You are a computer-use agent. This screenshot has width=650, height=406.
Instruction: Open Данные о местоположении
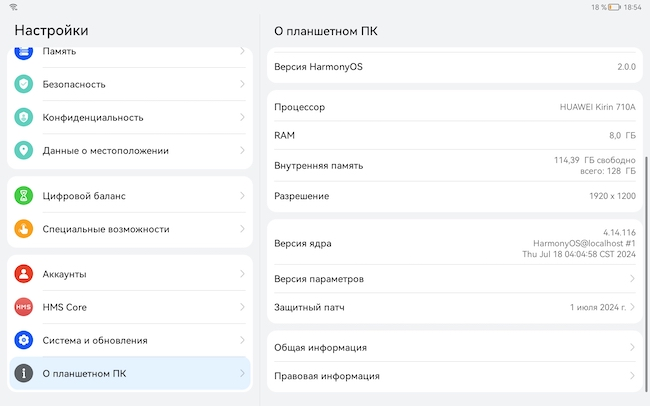tap(130, 151)
